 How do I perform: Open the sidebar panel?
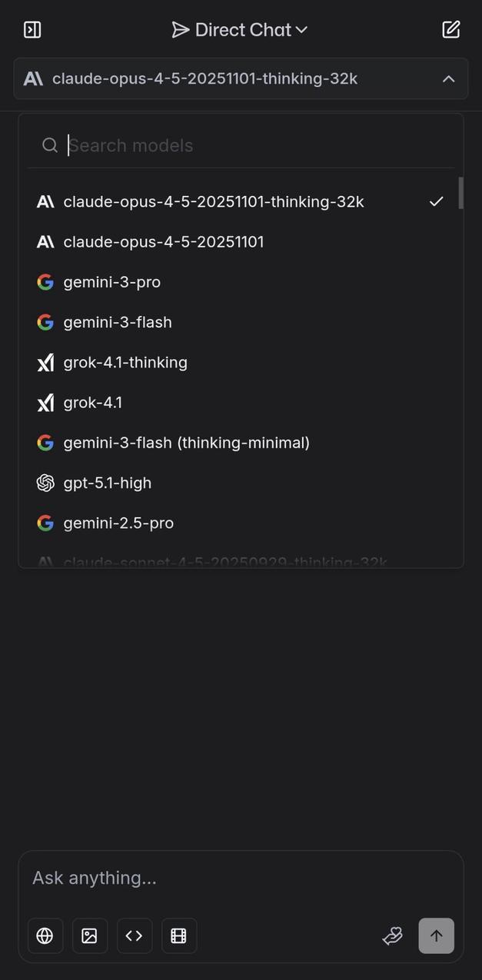[x=32, y=29]
